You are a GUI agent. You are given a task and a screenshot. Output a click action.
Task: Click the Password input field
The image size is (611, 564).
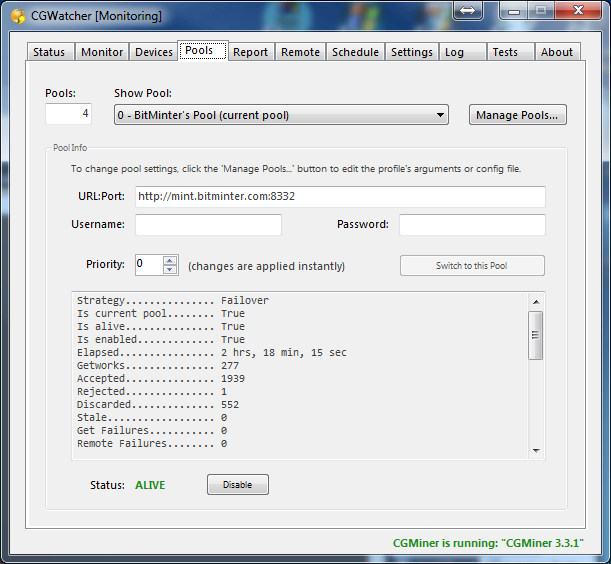(472, 225)
